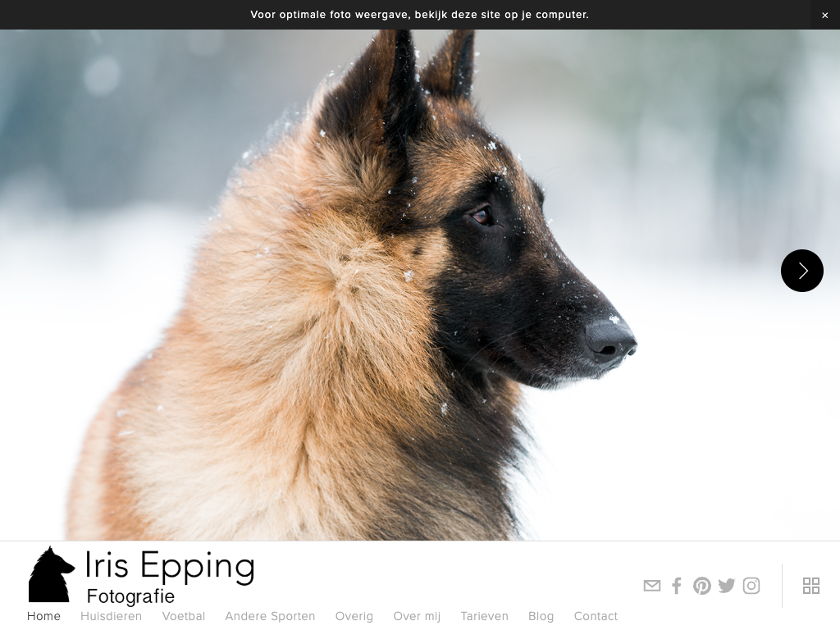Open the Instagram icon link
This screenshot has width=840, height=630.
click(x=751, y=586)
